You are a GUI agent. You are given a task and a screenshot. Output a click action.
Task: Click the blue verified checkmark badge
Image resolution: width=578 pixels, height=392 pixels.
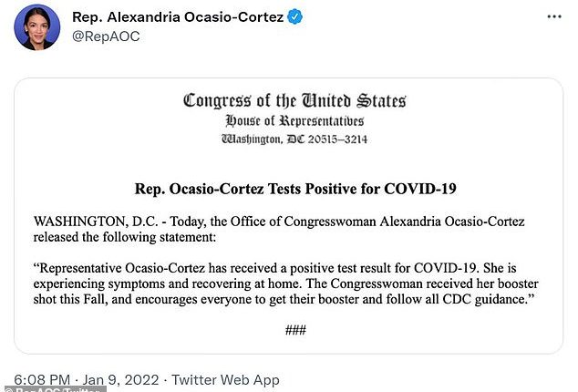pyautogui.click(x=294, y=16)
